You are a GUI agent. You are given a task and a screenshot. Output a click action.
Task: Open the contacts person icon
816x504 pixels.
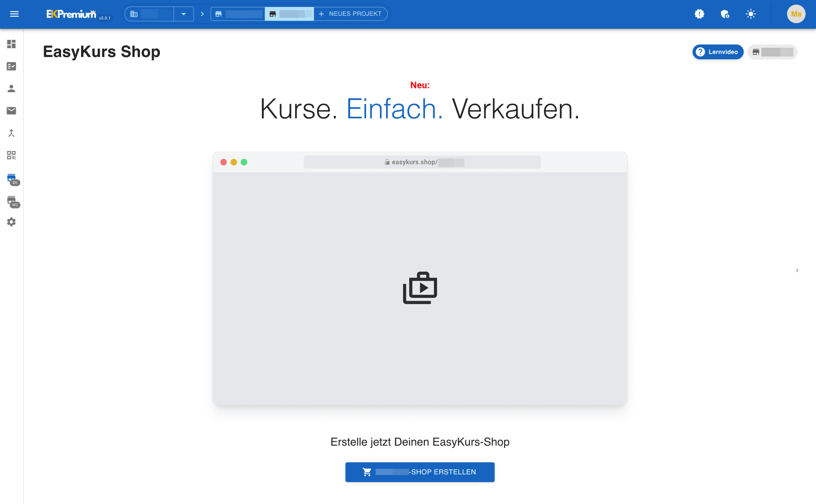[11, 88]
